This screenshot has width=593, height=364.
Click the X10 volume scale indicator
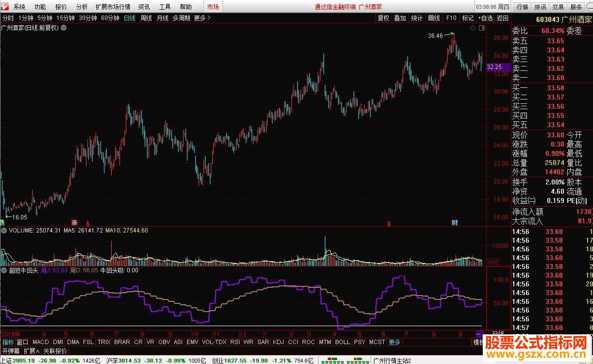[492, 262]
